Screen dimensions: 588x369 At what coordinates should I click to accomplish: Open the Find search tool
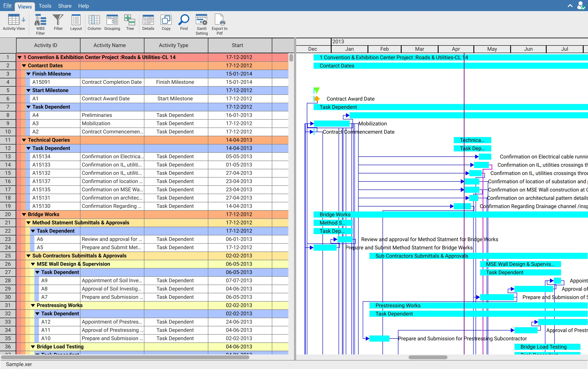coord(184,22)
